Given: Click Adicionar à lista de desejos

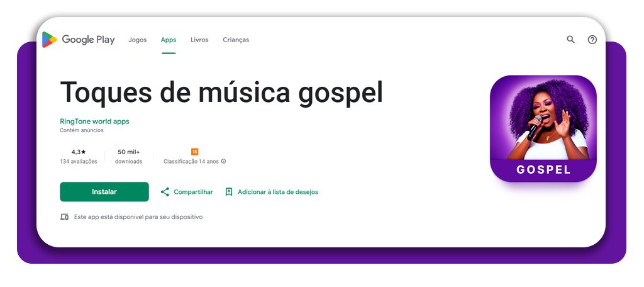Looking at the screenshot, I should coord(277,191).
